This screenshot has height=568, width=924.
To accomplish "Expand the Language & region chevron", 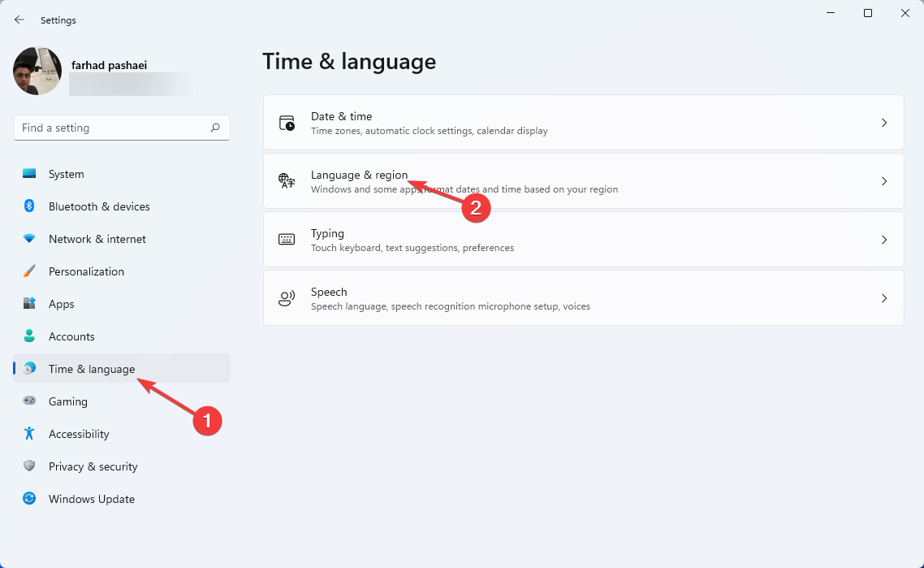I will coord(884,181).
